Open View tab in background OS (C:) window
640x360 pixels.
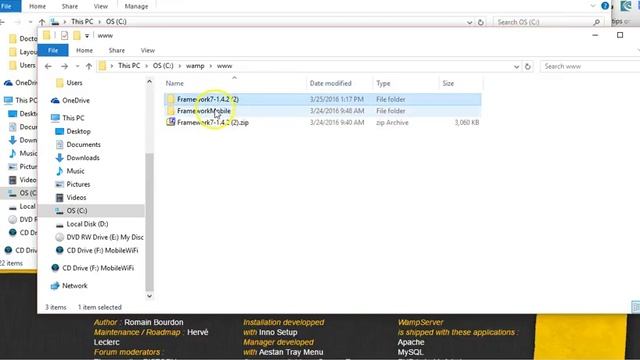101,6
